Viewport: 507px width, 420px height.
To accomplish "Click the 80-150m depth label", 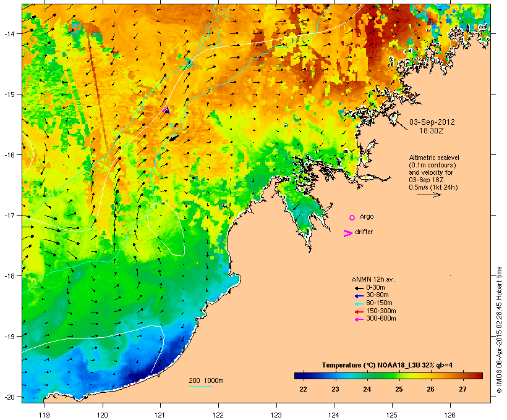I will coord(379,303).
